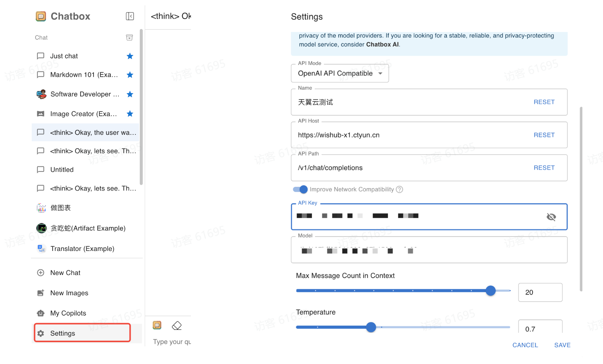Click the Software Developer avatar icon
Screen dimensions: 603x364
[41, 94]
